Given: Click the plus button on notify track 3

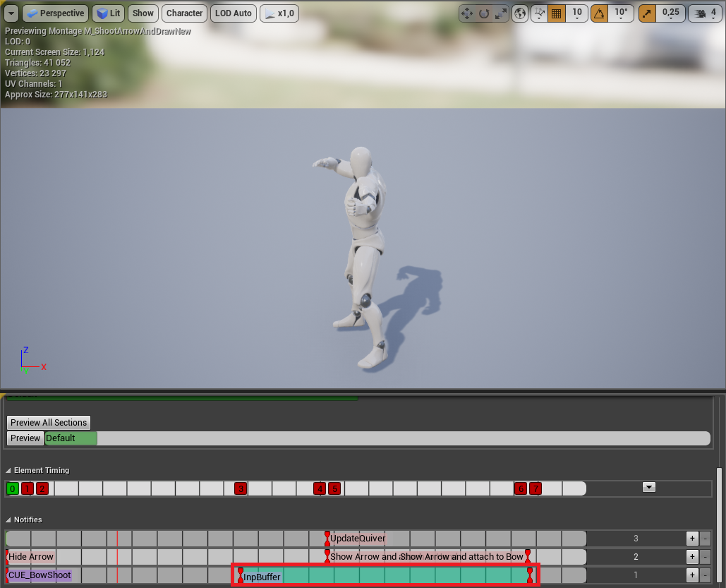Looking at the screenshot, I should [693, 539].
